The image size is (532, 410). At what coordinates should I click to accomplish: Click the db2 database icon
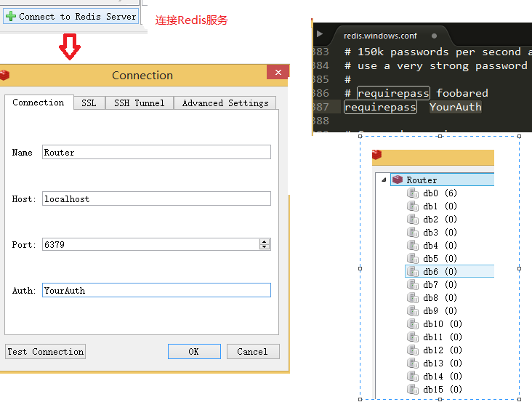pyautogui.click(x=413, y=220)
